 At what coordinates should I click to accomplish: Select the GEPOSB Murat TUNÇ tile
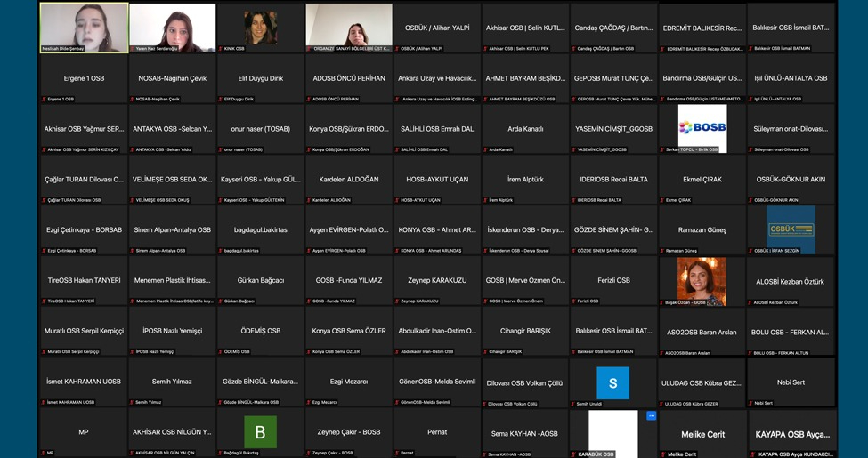pyautogui.click(x=614, y=78)
